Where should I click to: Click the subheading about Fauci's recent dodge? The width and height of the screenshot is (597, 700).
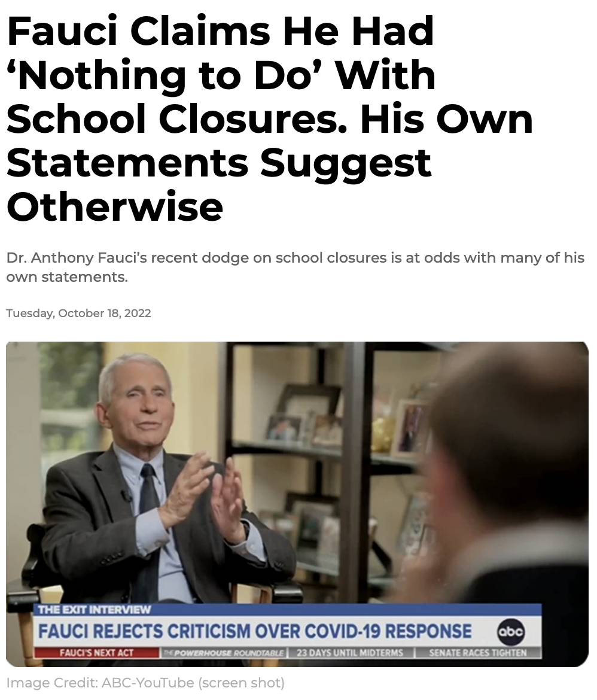click(x=295, y=267)
